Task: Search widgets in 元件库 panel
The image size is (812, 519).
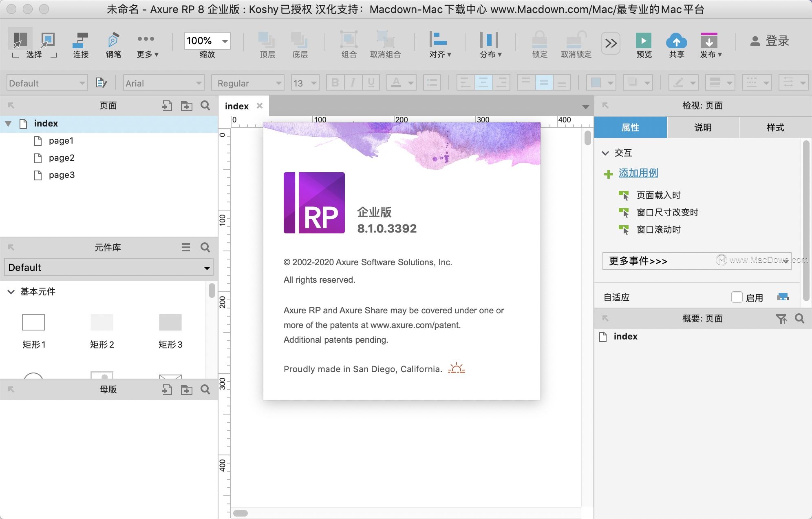Action: click(x=205, y=247)
